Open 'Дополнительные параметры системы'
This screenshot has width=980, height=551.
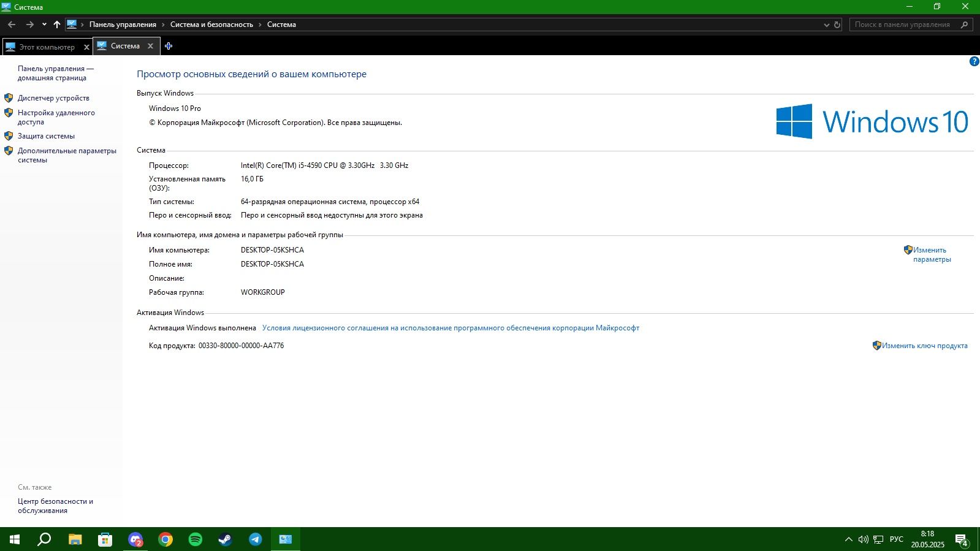coord(67,155)
